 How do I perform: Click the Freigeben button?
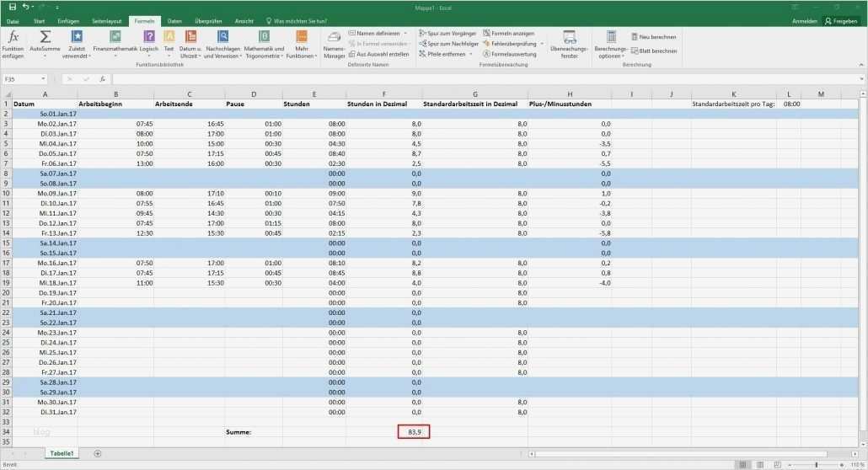[x=841, y=21]
